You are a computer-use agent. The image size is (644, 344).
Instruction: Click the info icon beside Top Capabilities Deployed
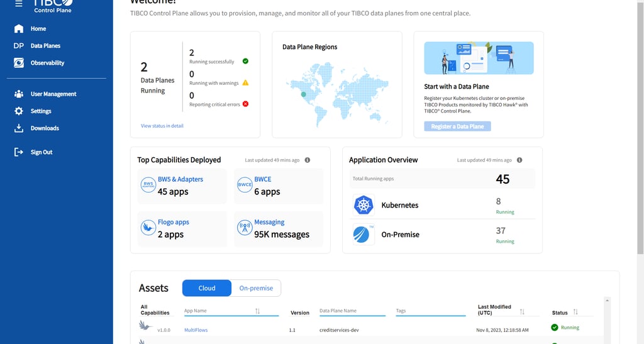click(x=307, y=160)
